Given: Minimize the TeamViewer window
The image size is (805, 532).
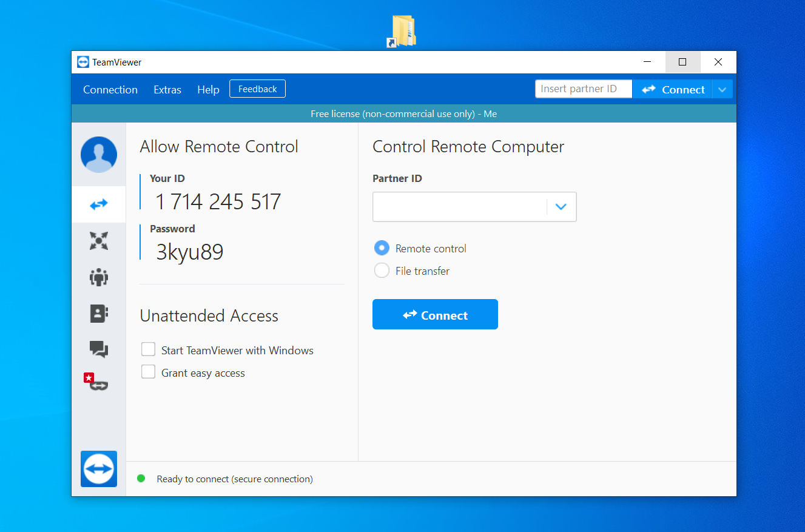Looking at the screenshot, I should coord(648,62).
